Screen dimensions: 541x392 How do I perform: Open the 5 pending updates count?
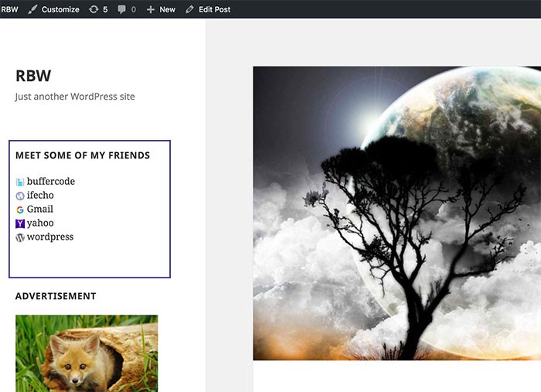click(x=105, y=9)
